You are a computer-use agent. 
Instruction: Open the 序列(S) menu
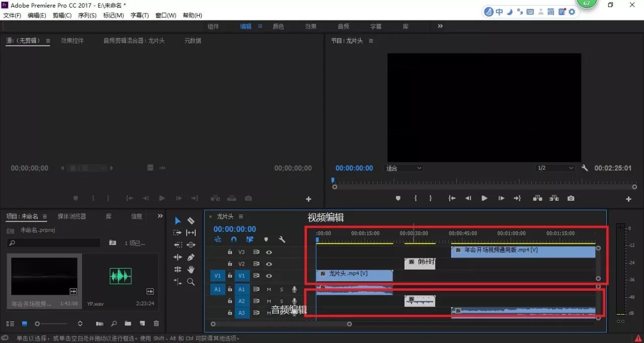click(87, 16)
